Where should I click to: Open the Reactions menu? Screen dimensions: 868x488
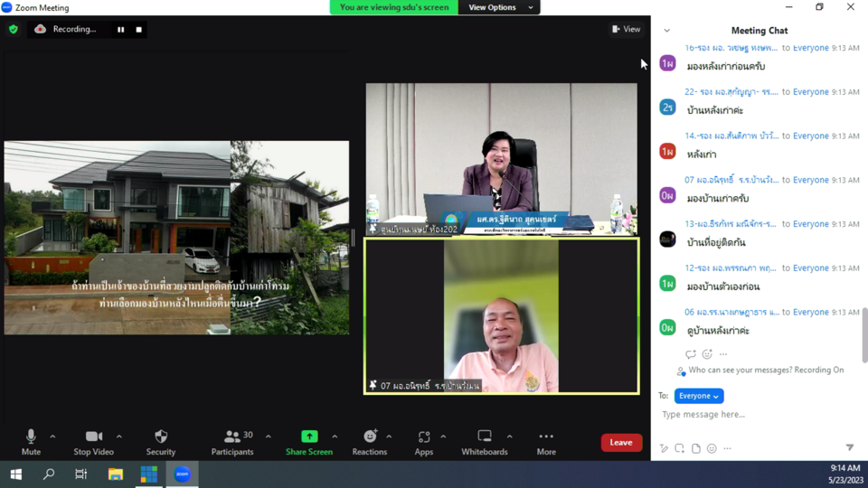(x=370, y=442)
